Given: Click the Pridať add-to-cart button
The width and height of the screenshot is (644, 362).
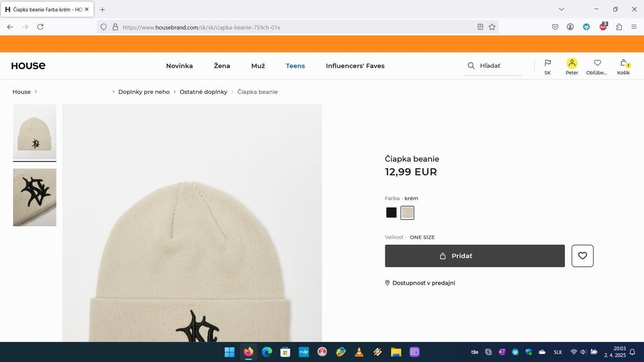Looking at the screenshot, I should click(x=475, y=256).
